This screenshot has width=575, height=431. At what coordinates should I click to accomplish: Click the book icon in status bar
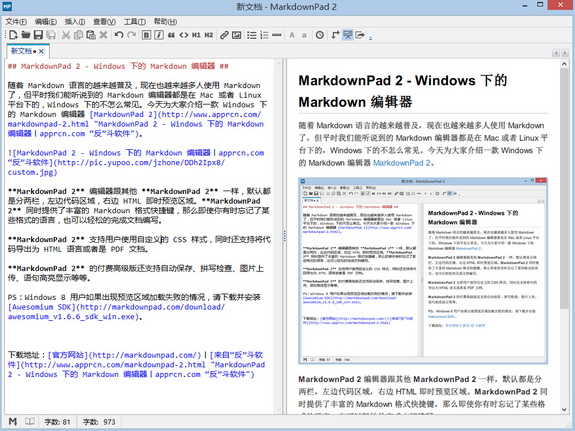29,421
